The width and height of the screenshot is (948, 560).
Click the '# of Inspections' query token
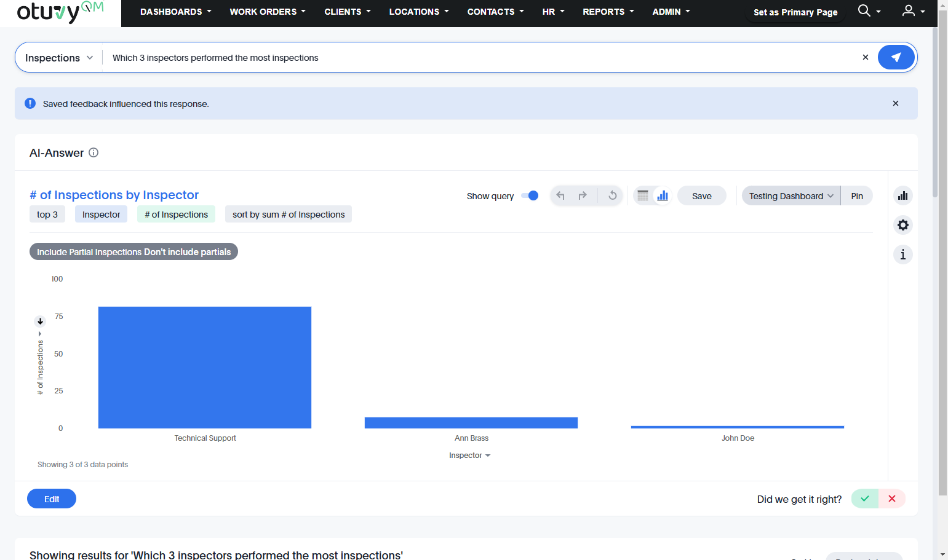click(x=177, y=214)
